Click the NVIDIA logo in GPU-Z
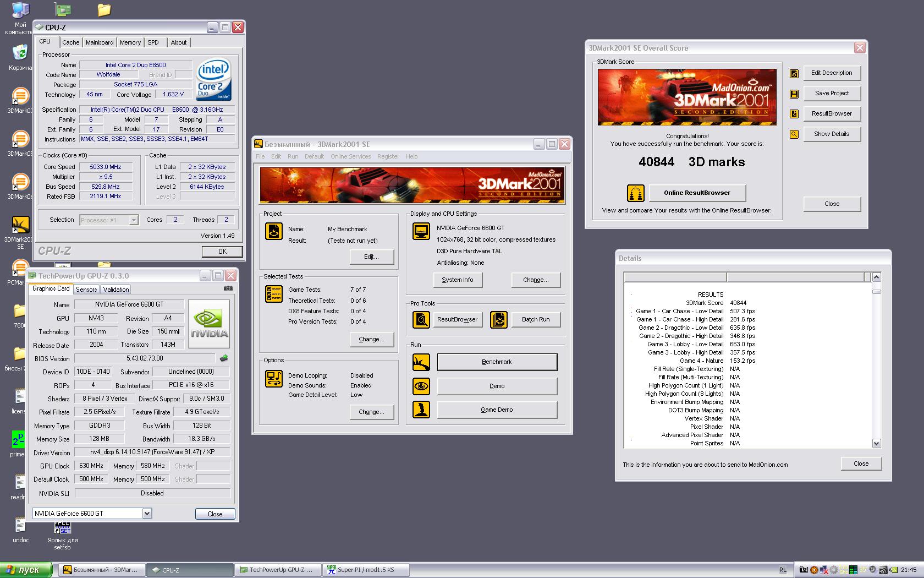 coord(209,324)
